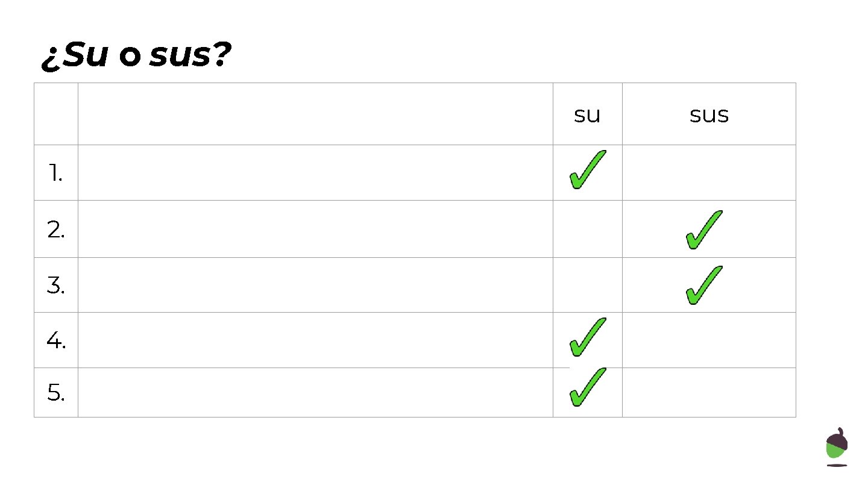Select row number "2." in the table

coord(55,230)
